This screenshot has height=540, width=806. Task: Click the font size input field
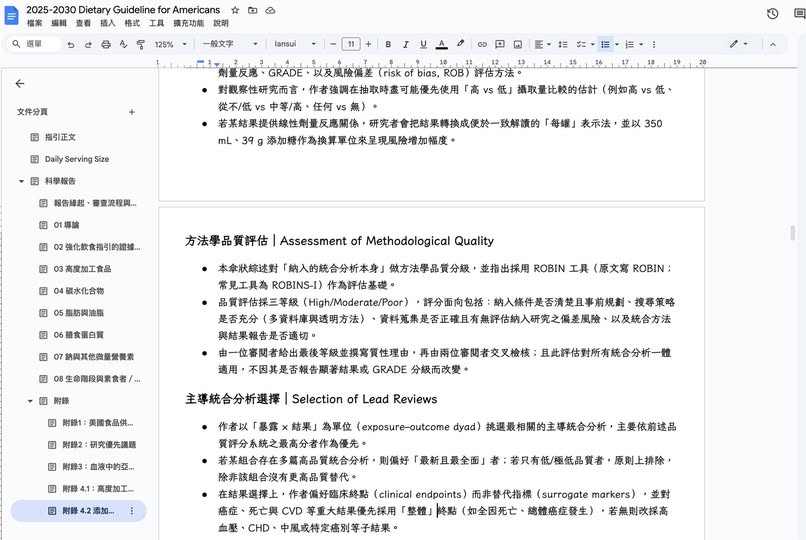coord(350,44)
